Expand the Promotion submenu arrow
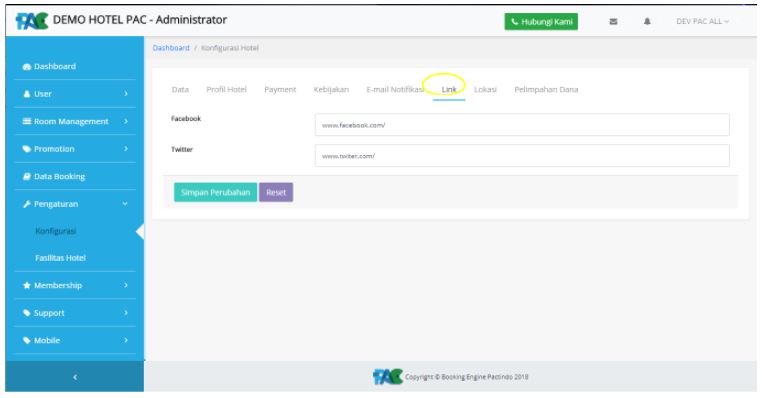This screenshot has width=762, height=398. [126, 149]
